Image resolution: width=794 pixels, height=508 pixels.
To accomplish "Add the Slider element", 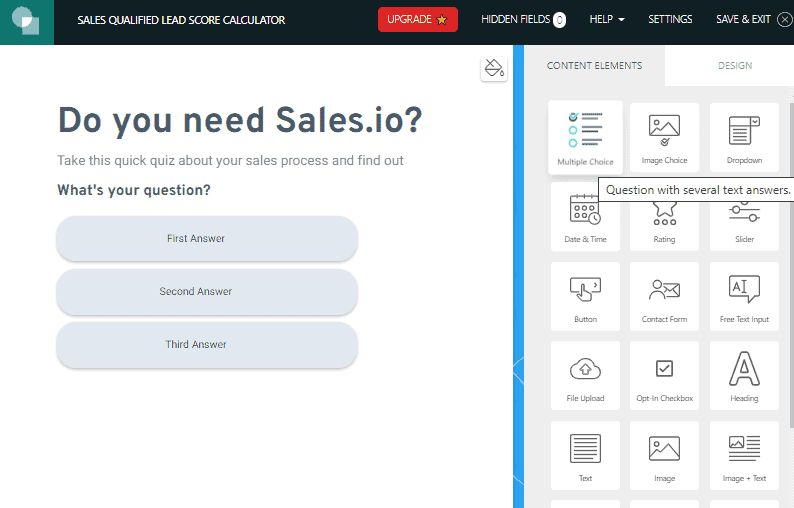I will [x=744, y=225].
